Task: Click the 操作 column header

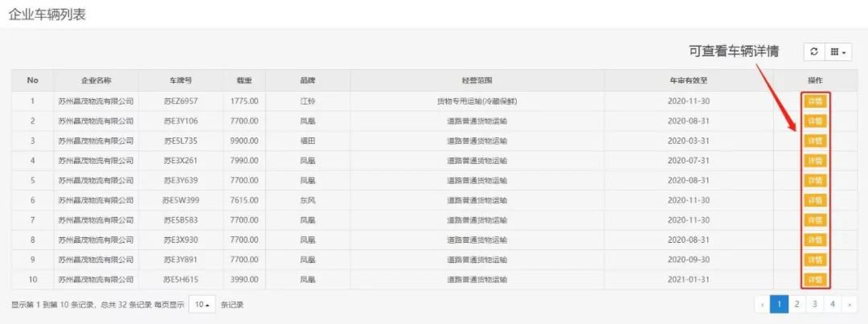Action: point(815,80)
